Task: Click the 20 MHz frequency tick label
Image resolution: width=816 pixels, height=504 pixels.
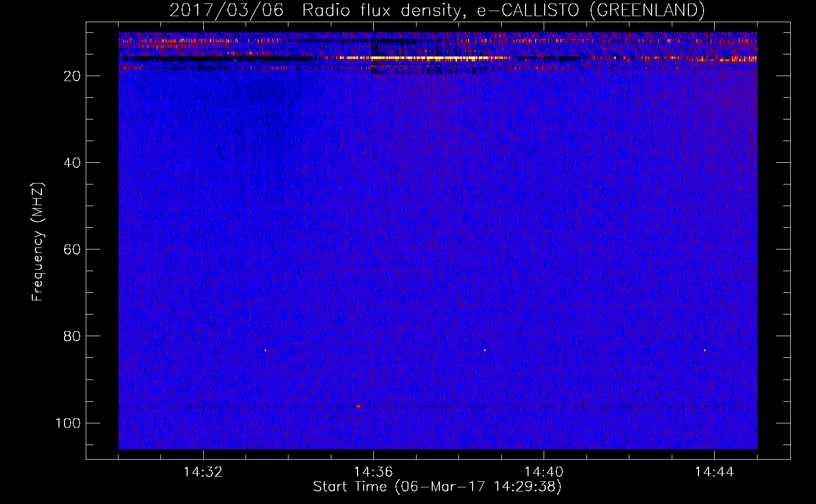Action: click(72, 76)
